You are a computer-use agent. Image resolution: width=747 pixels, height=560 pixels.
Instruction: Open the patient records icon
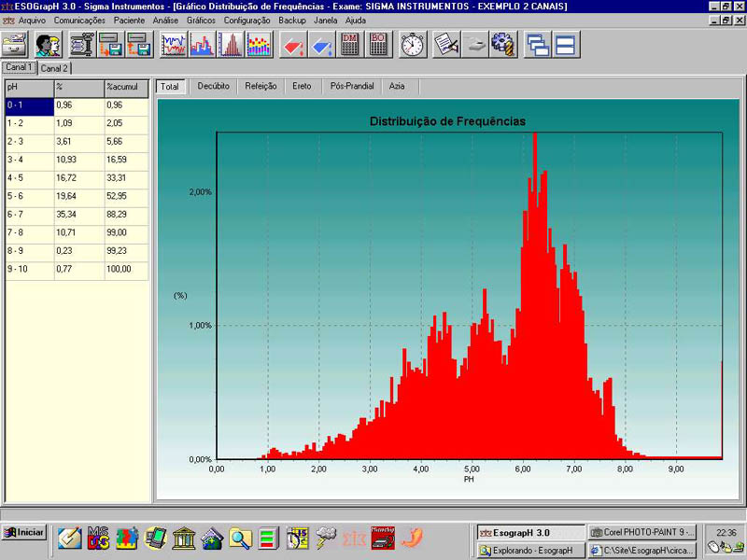pyautogui.click(x=48, y=44)
